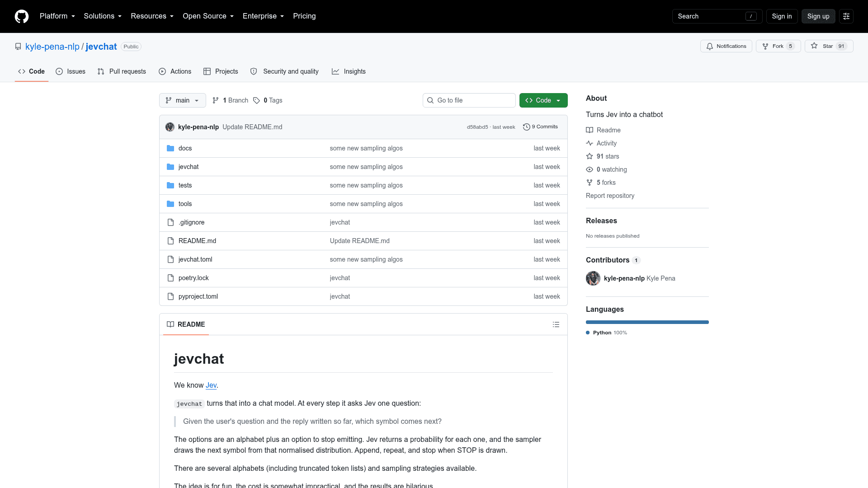868x488 pixels.
Task: Open the Pull requests tab
Action: (122, 71)
